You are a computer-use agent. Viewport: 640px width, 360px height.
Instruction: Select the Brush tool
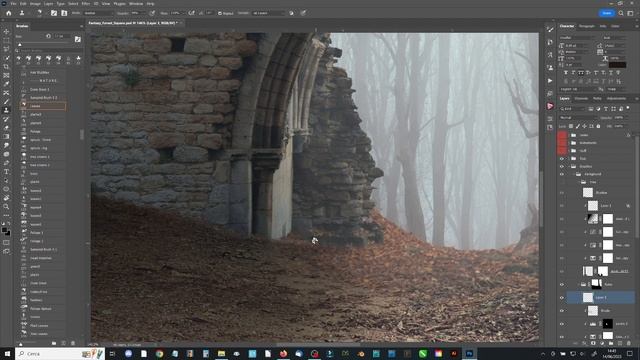pos(6,102)
